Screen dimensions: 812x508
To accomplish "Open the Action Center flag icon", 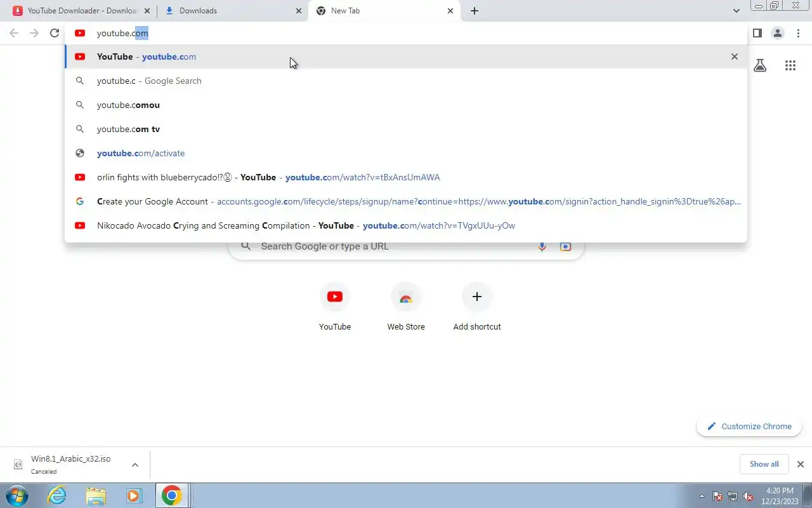I will coord(717,496).
